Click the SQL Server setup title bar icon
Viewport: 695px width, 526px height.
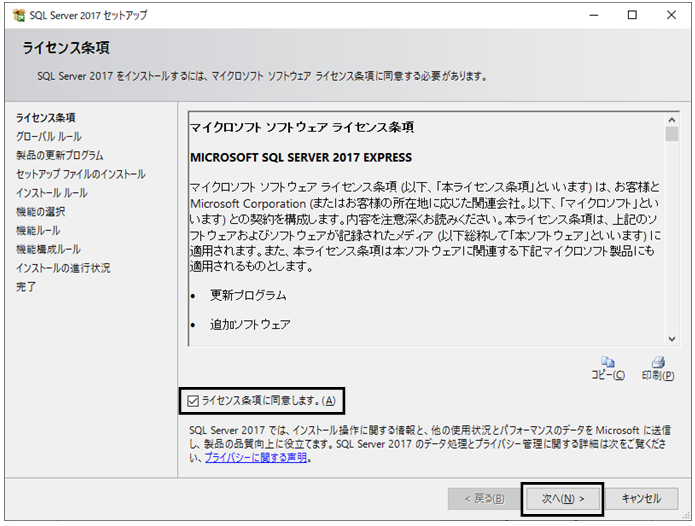click(19, 15)
